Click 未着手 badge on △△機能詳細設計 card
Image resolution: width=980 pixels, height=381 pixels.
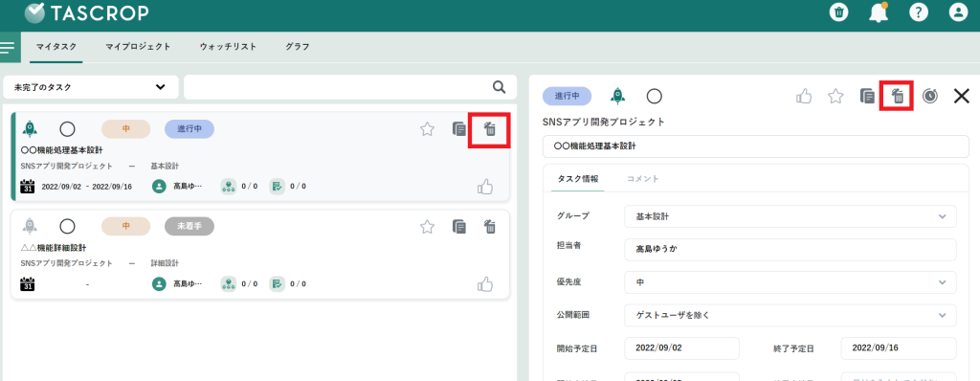[189, 226]
